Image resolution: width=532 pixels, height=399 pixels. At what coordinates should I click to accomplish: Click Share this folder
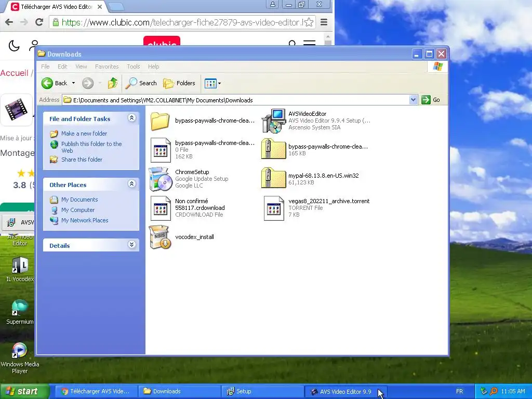(x=82, y=159)
